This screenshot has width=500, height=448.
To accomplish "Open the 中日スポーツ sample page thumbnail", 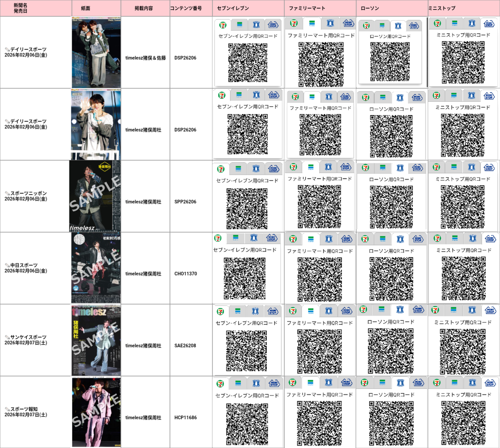I will tap(96, 268).
